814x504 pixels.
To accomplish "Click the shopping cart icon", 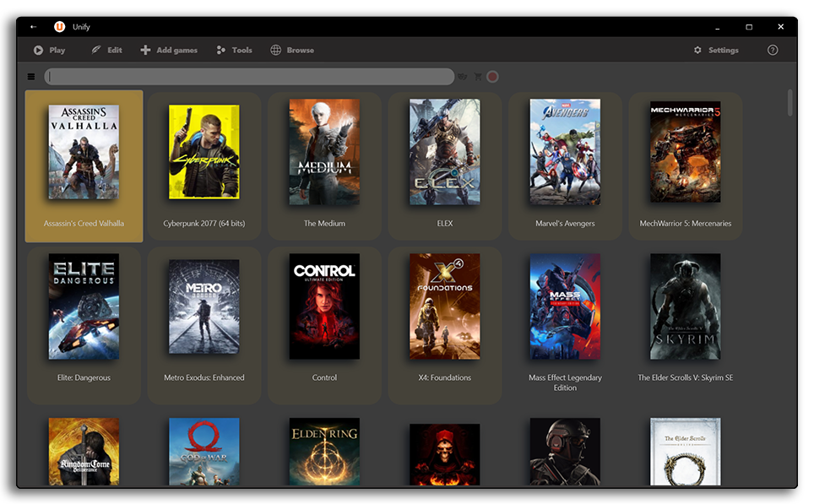I will pos(478,77).
